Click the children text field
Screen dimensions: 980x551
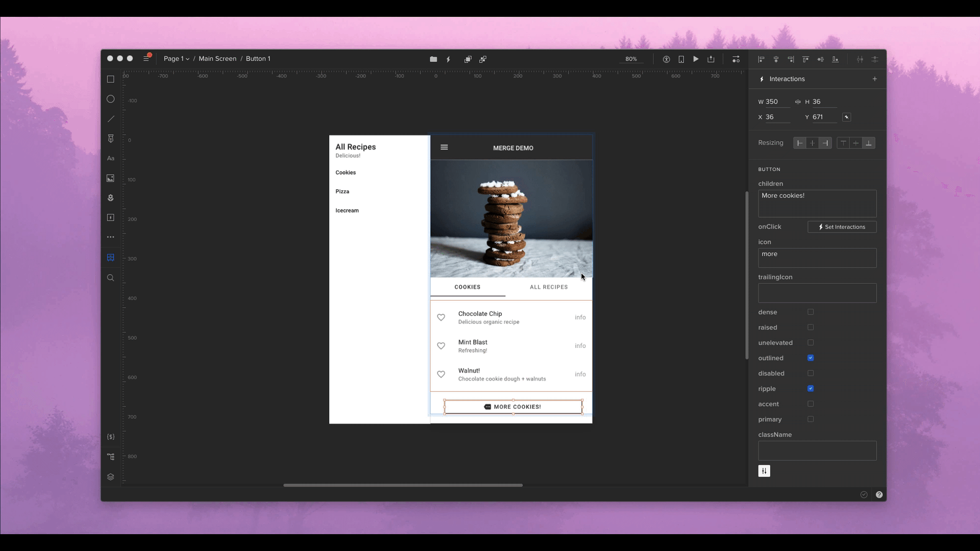tap(817, 204)
